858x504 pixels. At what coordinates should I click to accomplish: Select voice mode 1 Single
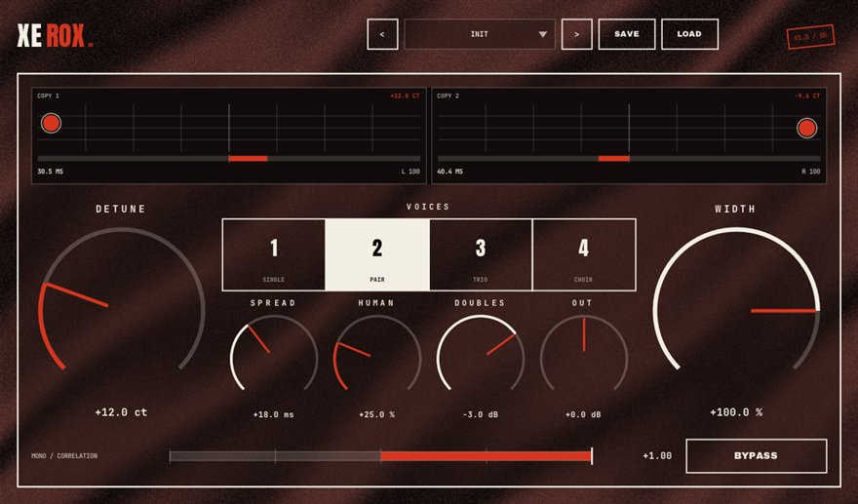tap(274, 254)
